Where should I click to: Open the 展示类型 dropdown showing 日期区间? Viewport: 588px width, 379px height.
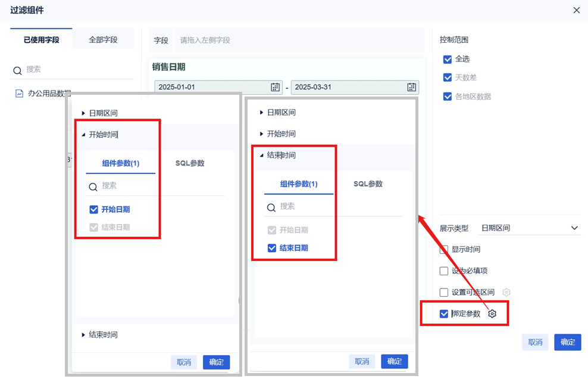point(529,228)
